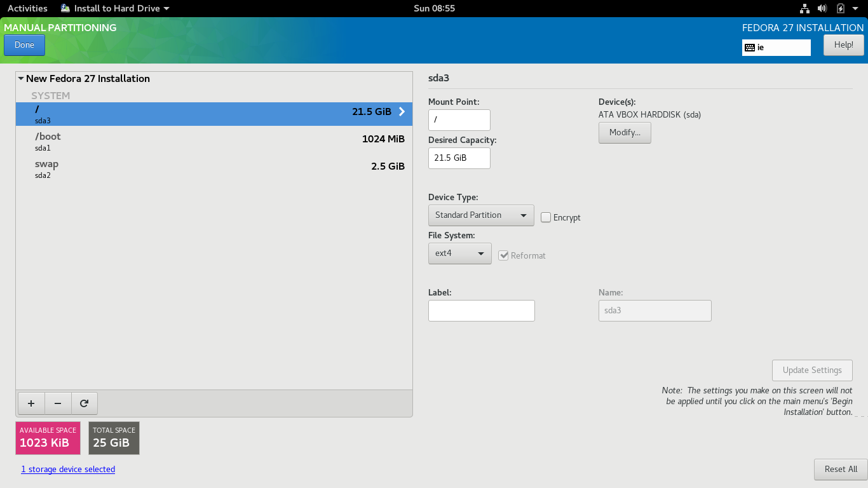868x488 pixels.
Task: Click the Total Space 25 GiB box
Action: click(x=114, y=438)
